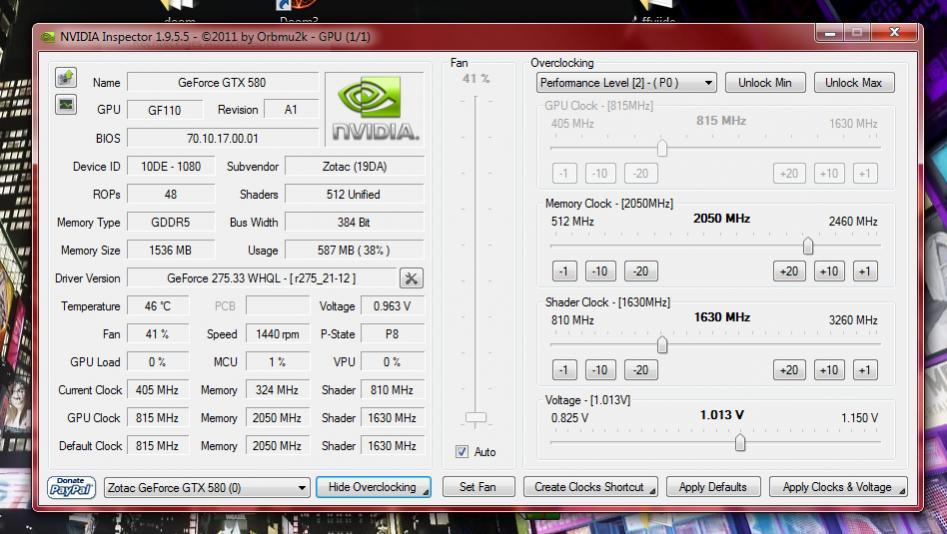Open the Performance Level [2] - (P0) dropdown
The width and height of the screenshot is (947, 534).
[626, 83]
